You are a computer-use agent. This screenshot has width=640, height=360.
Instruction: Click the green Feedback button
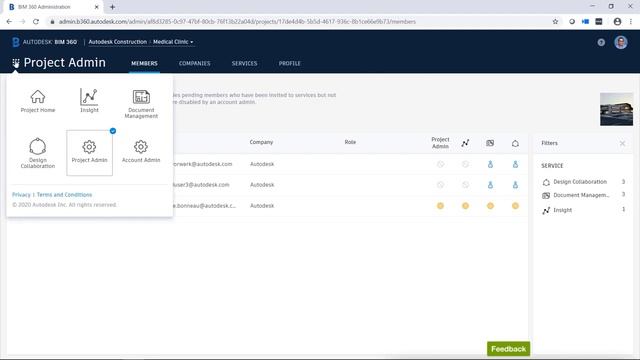point(508,349)
